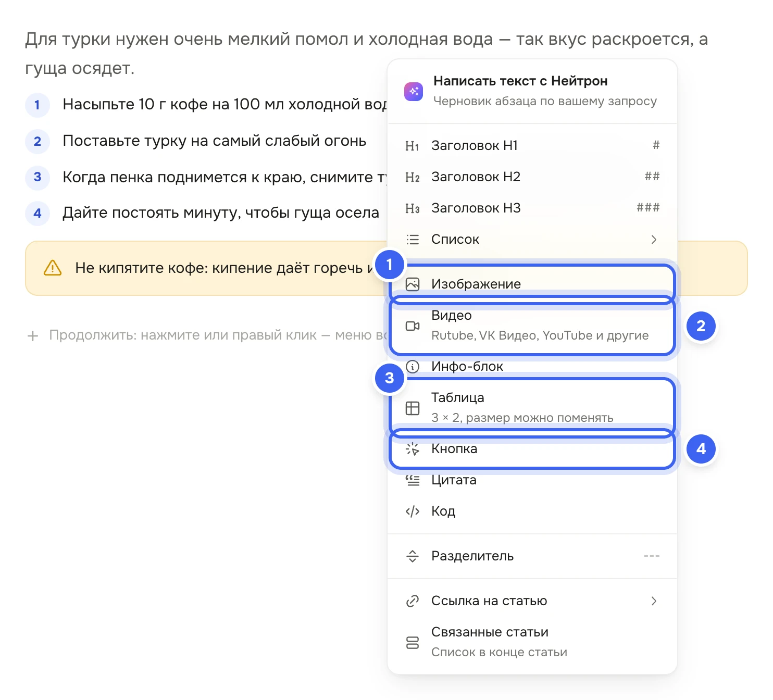Screen dimensions: 773x700
Task: Select Заголовок H3 menu item
Action: click(532, 208)
